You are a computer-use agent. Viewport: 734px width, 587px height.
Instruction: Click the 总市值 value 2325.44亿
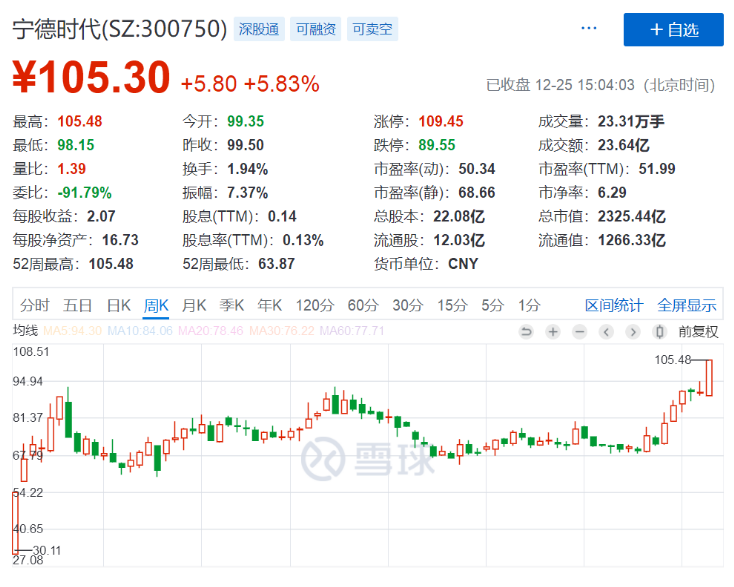pyautogui.click(x=631, y=217)
